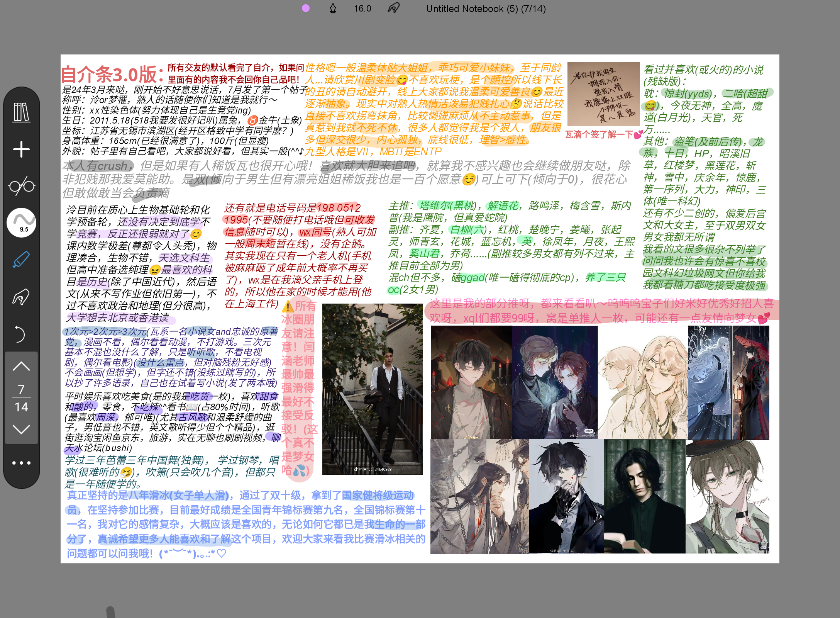Select the pen nib icon in top bar
This screenshot has height=618, width=840.
pyautogui.click(x=333, y=8)
